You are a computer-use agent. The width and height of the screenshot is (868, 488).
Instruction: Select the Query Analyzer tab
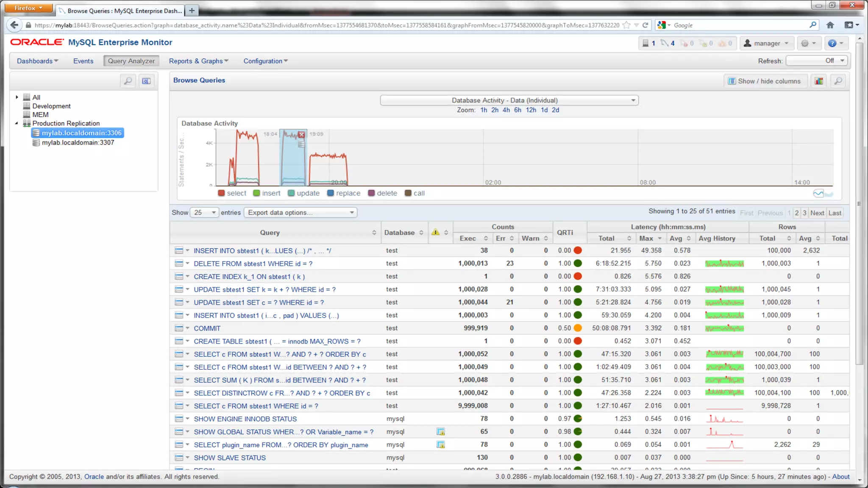coord(131,61)
